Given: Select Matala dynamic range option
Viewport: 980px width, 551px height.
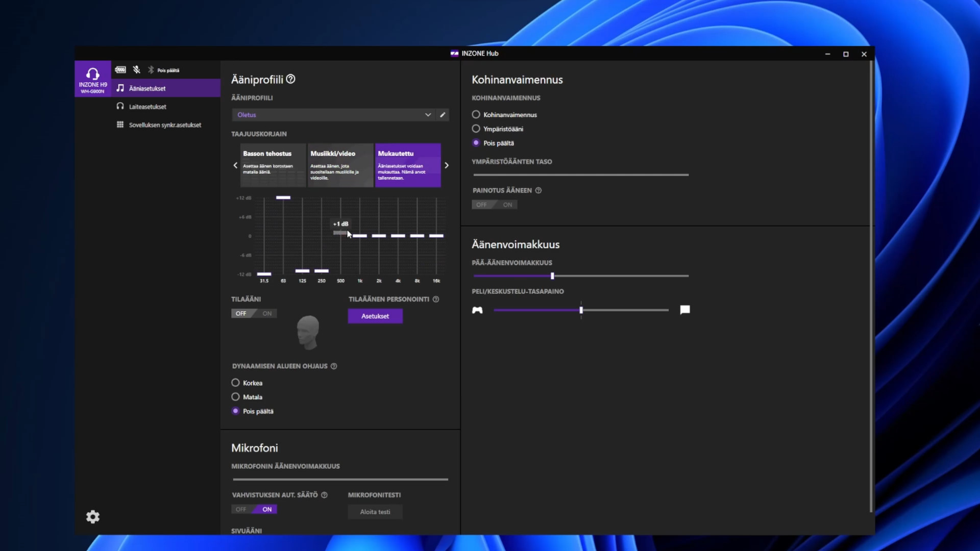Looking at the screenshot, I should tap(235, 397).
